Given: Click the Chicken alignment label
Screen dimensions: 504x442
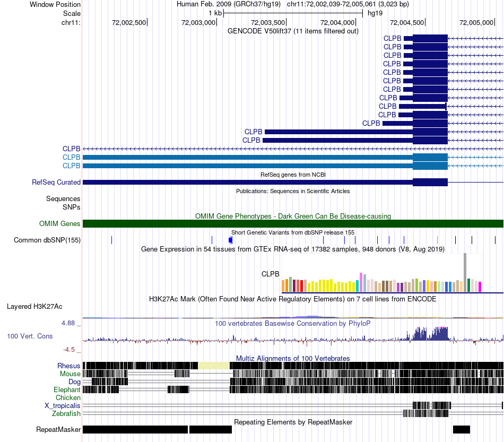Looking at the screenshot, I should point(68,397).
